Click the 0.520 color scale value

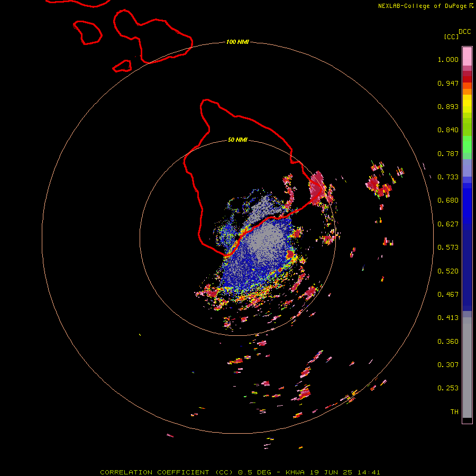[448, 271]
